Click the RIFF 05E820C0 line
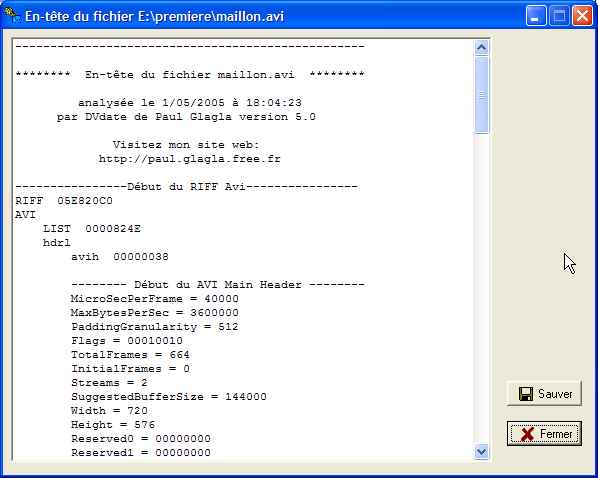The height and width of the screenshot is (478, 598). coord(64,201)
